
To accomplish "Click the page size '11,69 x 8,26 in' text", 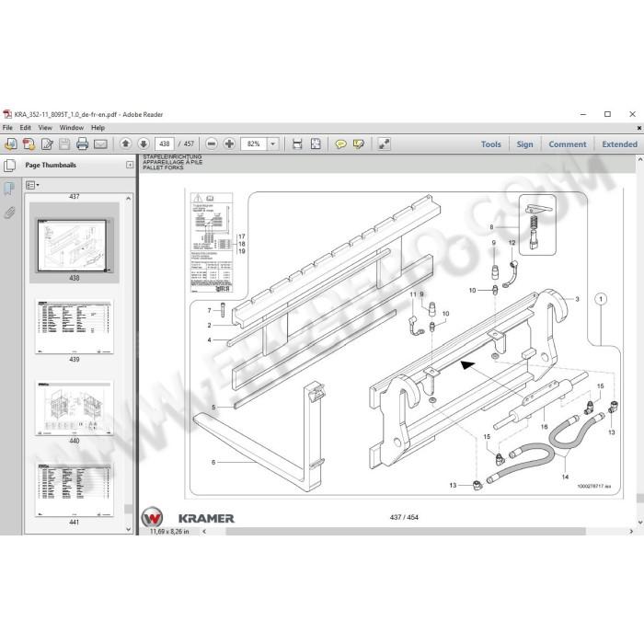I will [x=169, y=532].
